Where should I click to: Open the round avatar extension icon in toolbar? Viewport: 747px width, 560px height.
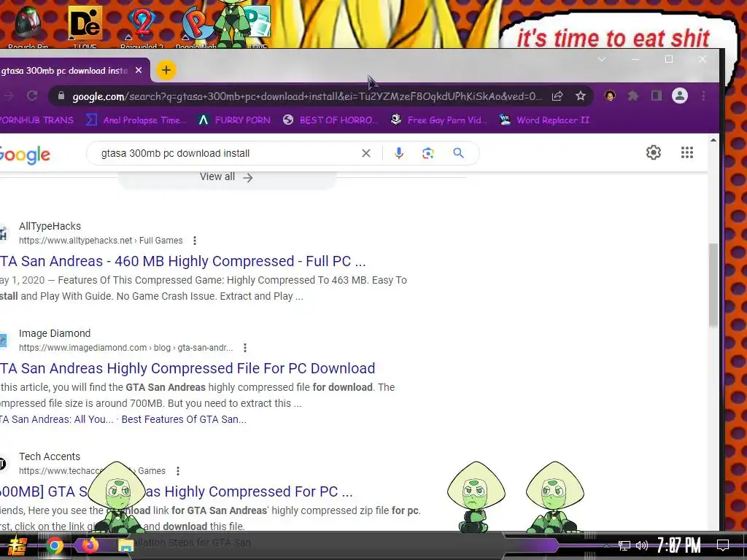pos(610,96)
